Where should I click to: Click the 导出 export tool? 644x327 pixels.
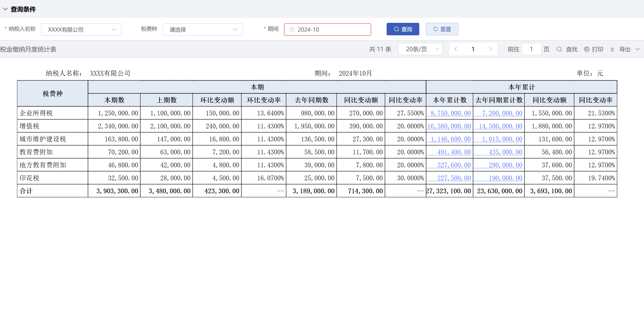point(620,49)
